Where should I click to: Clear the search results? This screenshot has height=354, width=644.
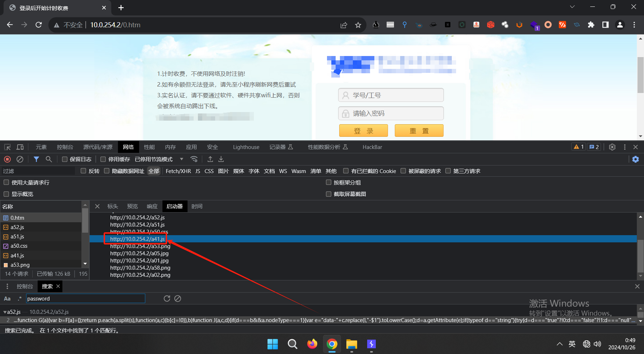(x=177, y=298)
